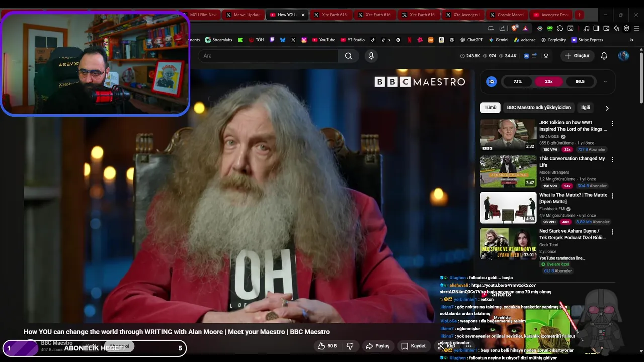Show more bookmarks via double chevron

coord(632,40)
